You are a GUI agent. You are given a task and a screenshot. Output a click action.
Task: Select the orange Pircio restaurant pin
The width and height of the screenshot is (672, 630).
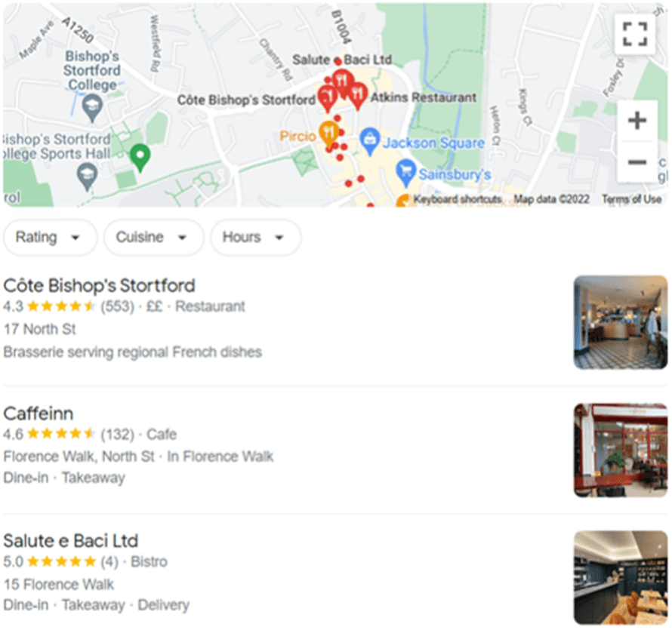coord(328,134)
